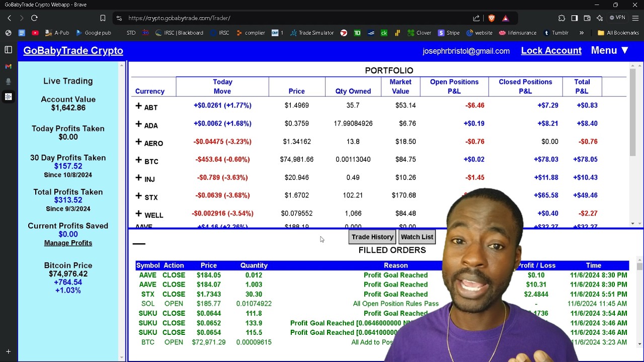
Task: Click the Symbol header in Filled Orders
Action: click(148, 265)
